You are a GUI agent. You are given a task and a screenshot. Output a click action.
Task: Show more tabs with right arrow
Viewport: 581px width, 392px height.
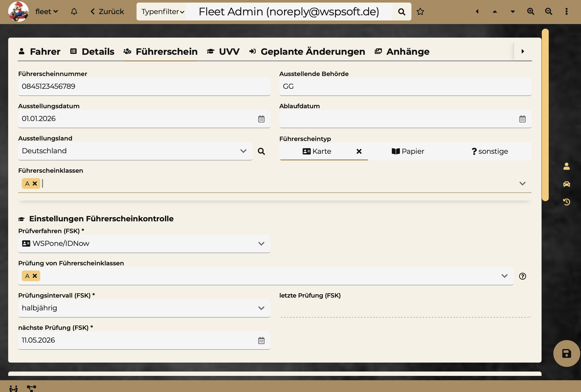[x=523, y=51]
